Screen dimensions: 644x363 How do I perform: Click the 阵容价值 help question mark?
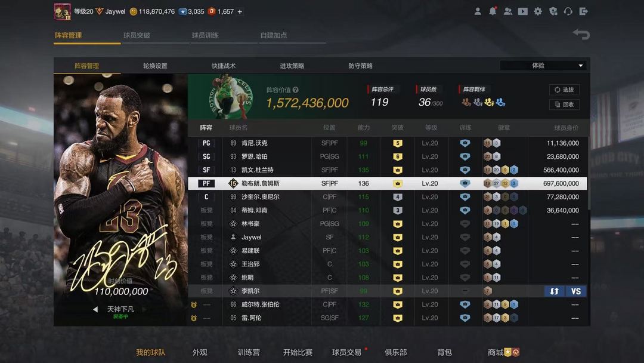click(295, 90)
